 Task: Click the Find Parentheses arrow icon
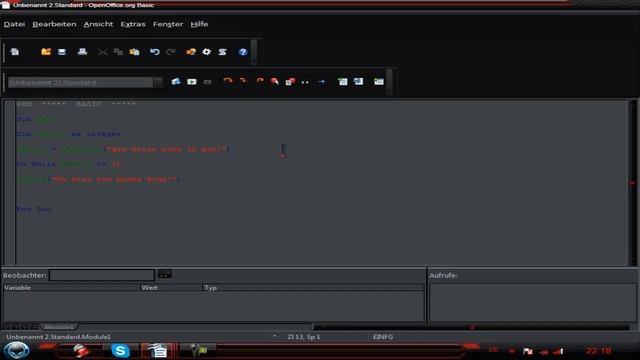click(322, 82)
